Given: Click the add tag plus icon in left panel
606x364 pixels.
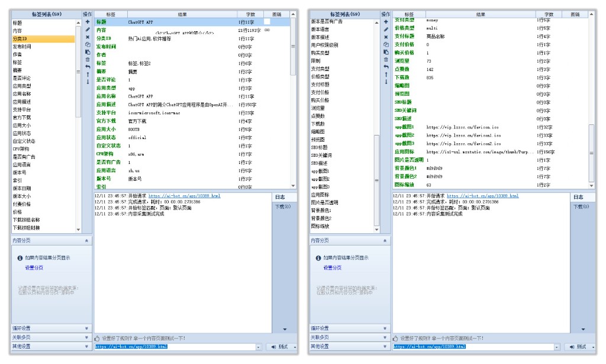Looking at the screenshot, I should pyautogui.click(x=88, y=22).
